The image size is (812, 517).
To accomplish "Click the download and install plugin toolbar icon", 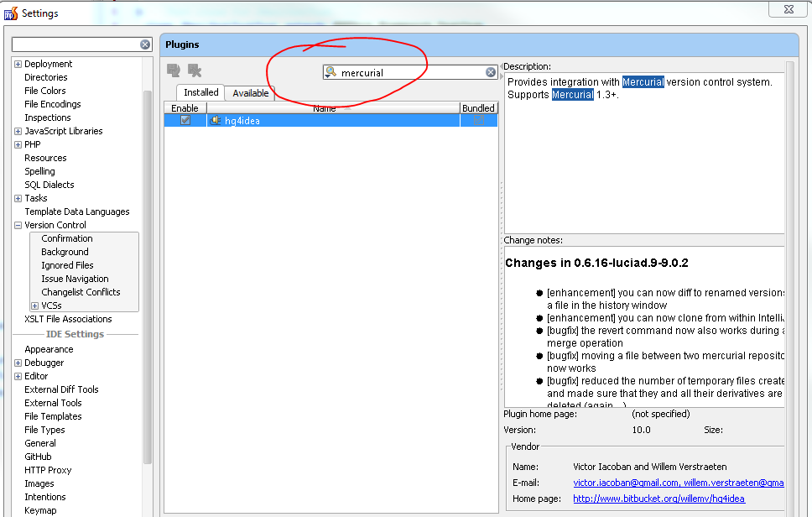I will pyautogui.click(x=174, y=70).
